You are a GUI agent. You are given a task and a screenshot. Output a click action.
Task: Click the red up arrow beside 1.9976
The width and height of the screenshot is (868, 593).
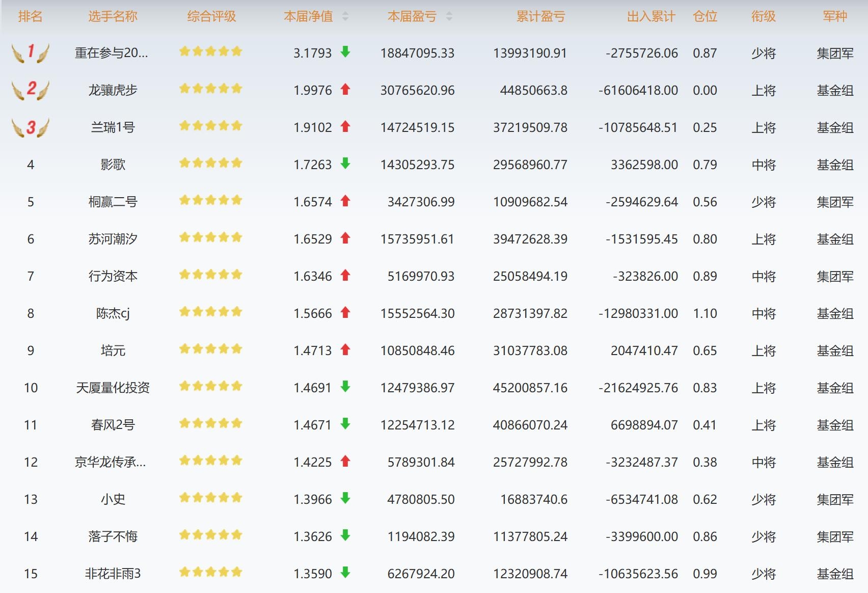[345, 90]
